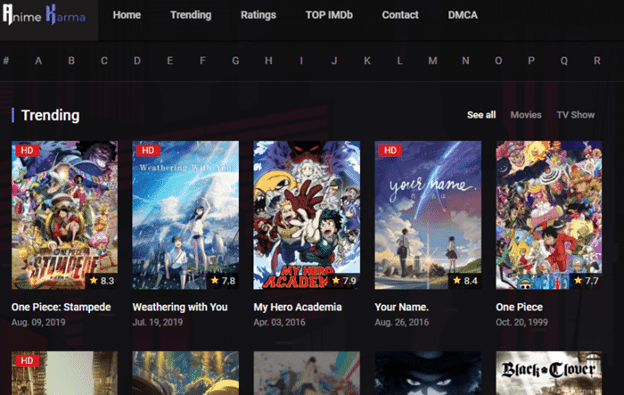Click See all in Trending section
This screenshot has height=395, width=624.
pyautogui.click(x=481, y=115)
